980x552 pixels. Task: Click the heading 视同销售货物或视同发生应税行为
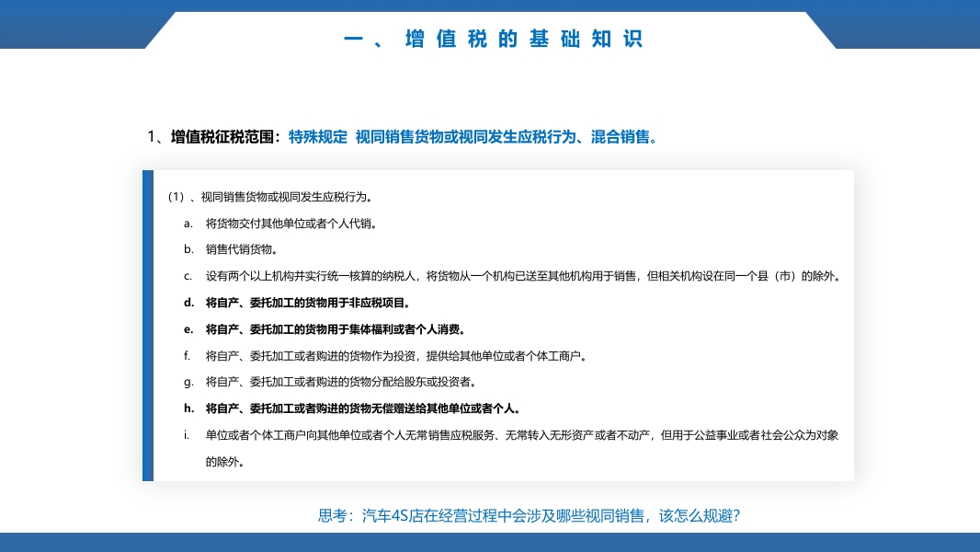pyautogui.click(x=270, y=196)
